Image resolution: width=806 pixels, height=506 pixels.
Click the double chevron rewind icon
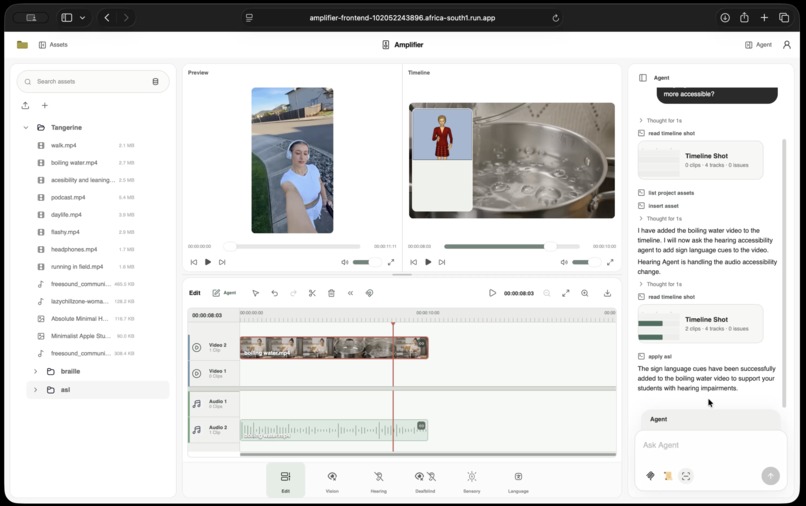(350, 293)
